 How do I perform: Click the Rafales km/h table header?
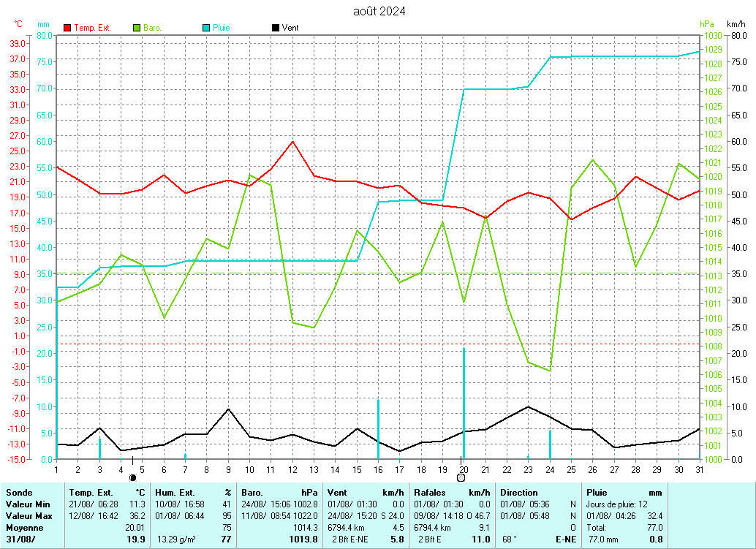tap(430, 493)
